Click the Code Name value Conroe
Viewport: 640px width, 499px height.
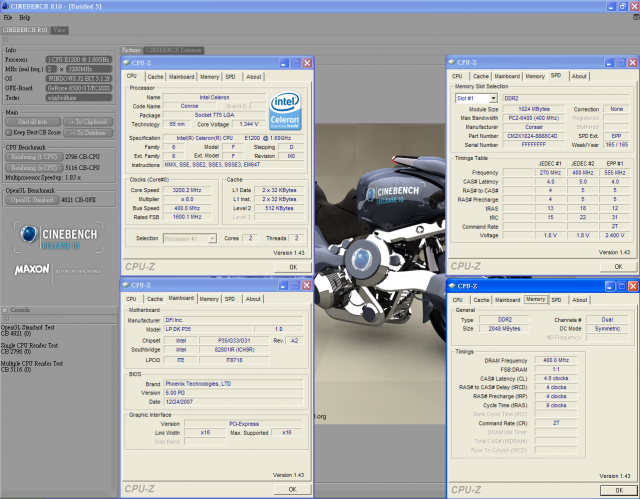pos(189,106)
